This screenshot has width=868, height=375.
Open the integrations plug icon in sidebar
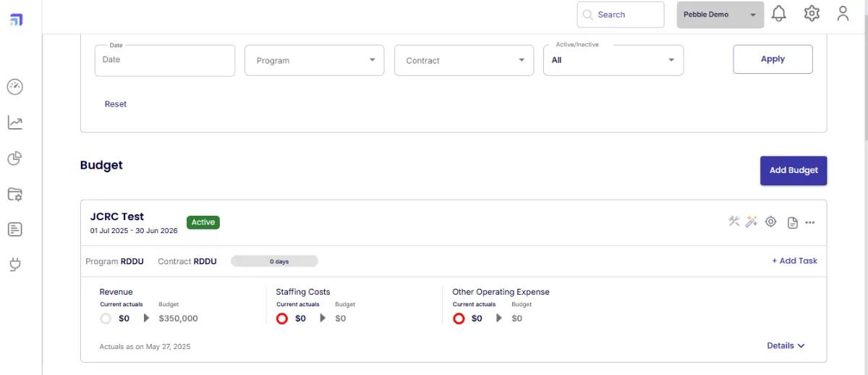(x=15, y=265)
